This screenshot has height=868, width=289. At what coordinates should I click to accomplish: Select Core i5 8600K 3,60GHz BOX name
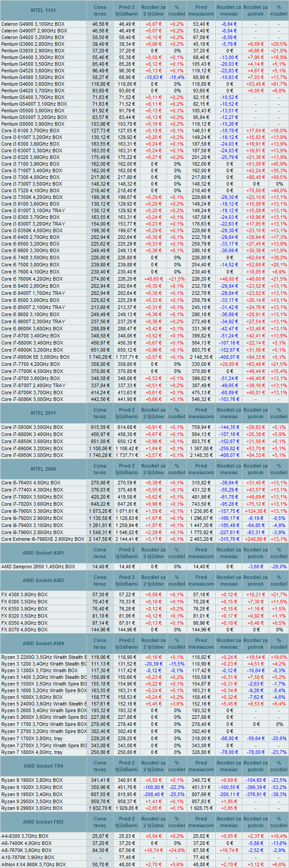(x=32, y=329)
